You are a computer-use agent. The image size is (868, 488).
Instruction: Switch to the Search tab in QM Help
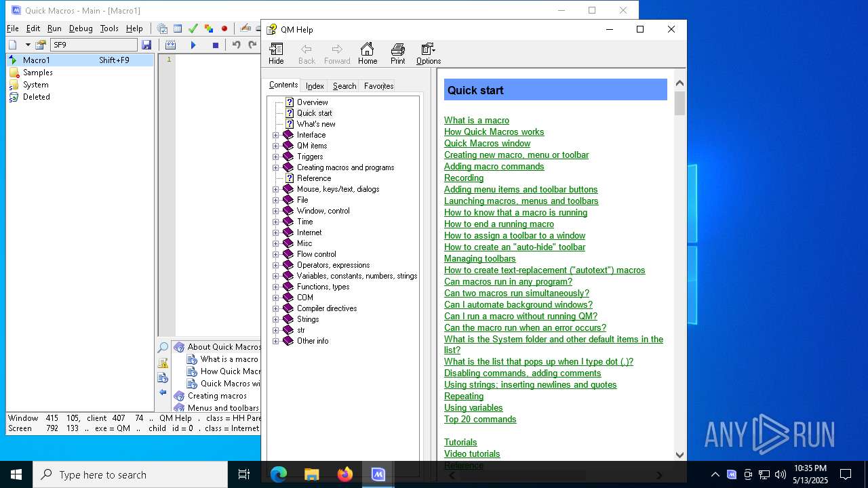344,86
